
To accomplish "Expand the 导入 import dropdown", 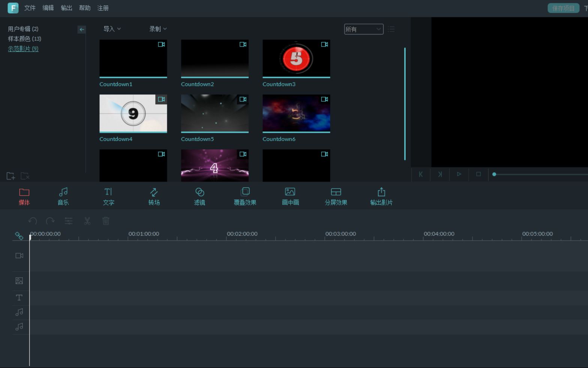I will pyautogui.click(x=112, y=29).
